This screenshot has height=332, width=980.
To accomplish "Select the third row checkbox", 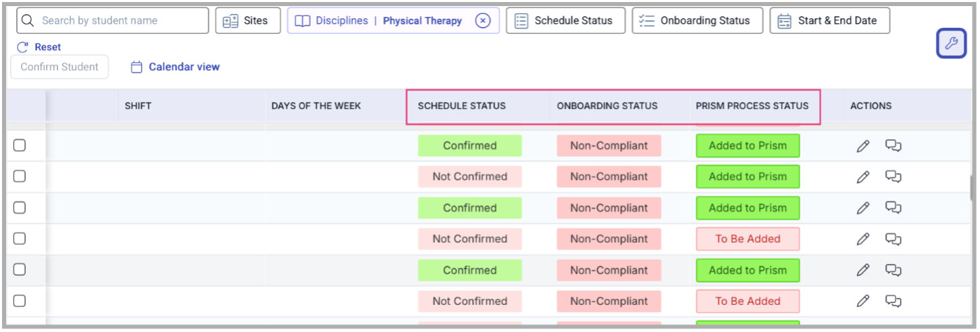I will tap(20, 208).
